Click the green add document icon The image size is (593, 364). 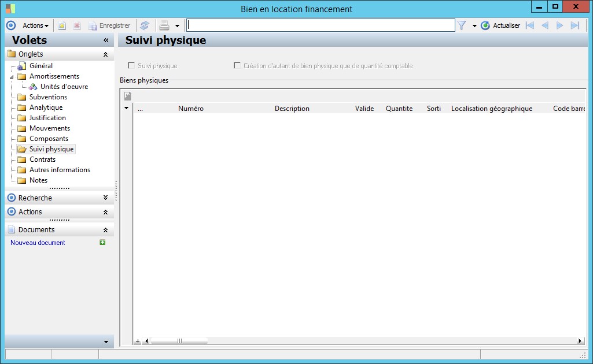(x=102, y=243)
